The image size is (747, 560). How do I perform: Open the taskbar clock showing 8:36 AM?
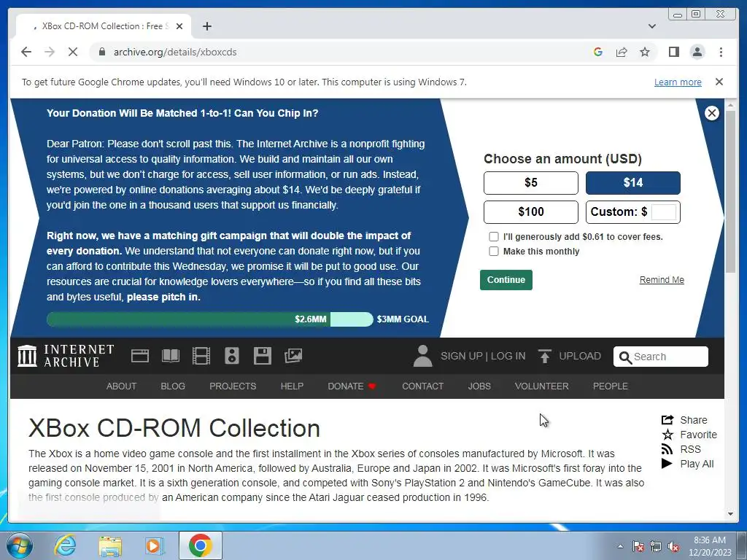(710, 546)
